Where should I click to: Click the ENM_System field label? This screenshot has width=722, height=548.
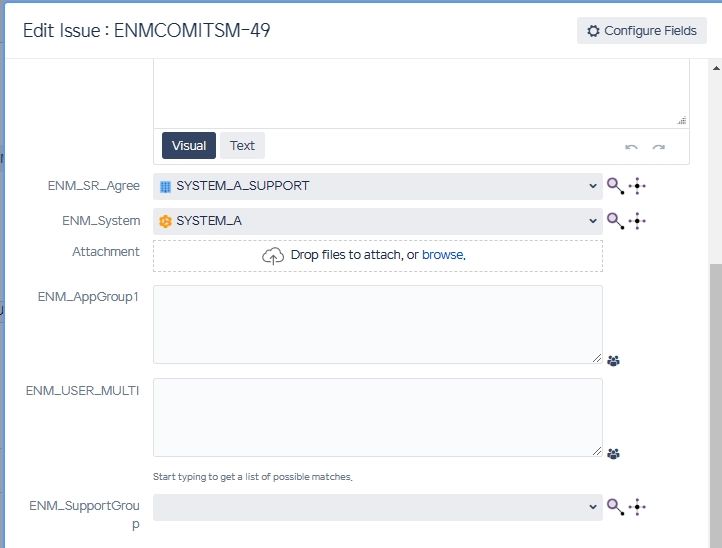[x=101, y=221]
